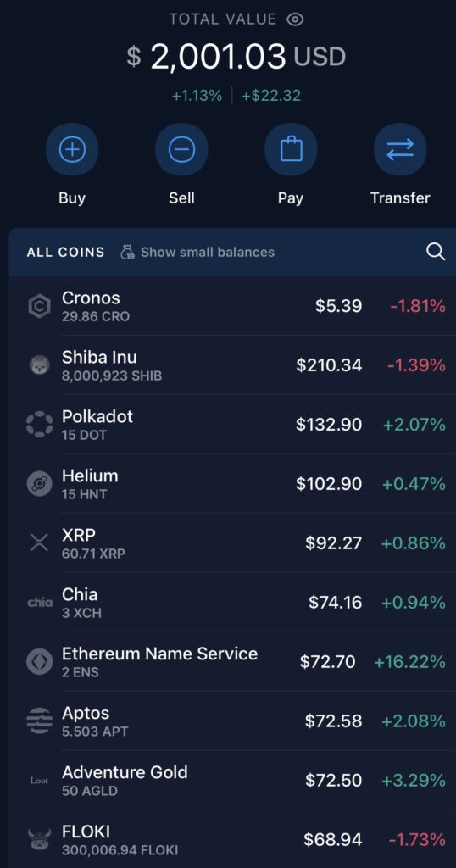The width and height of the screenshot is (456, 868).
Task: Click the Shiba Inu coin logo
Action: coord(39,365)
